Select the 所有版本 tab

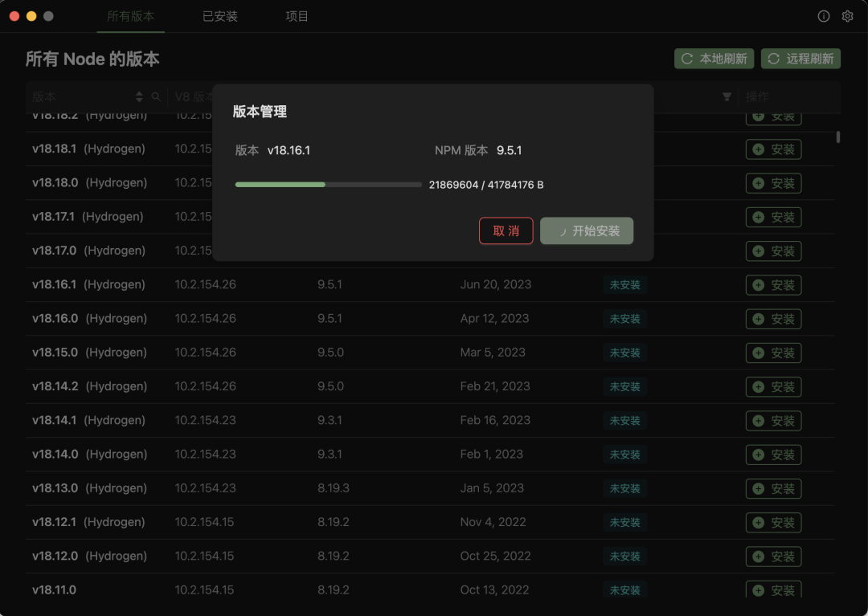[x=130, y=16]
